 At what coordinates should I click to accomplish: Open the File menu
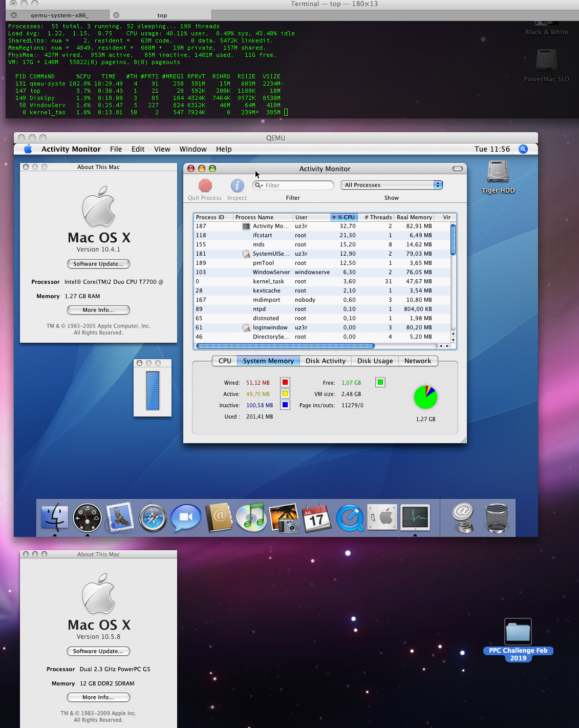pyautogui.click(x=116, y=149)
